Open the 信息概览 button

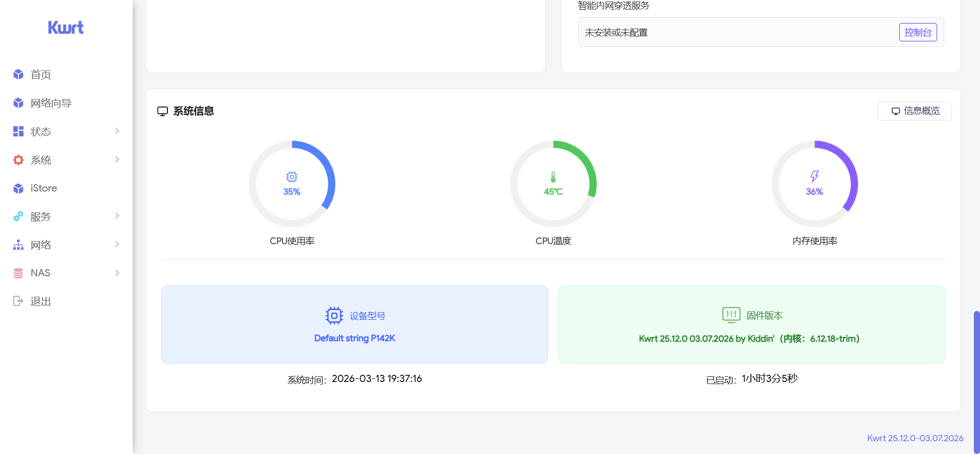915,111
